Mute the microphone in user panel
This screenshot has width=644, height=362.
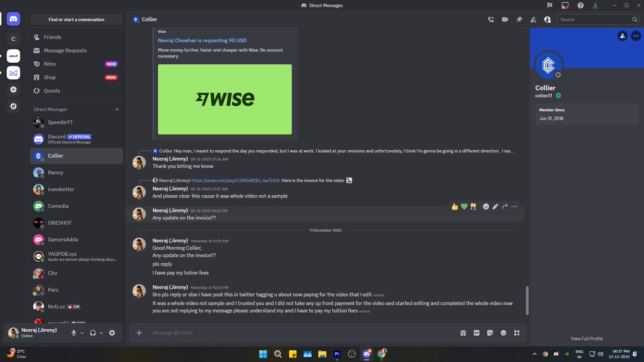[74, 333]
